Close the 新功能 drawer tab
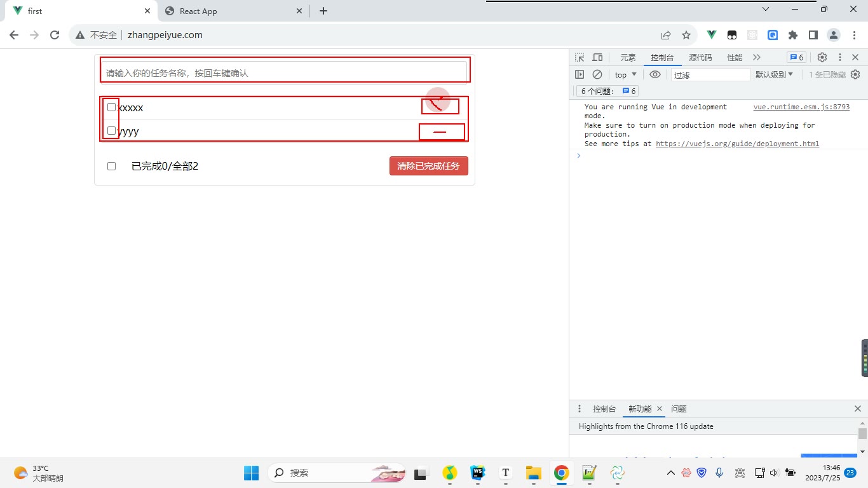868x488 pixels. point(660,409)
